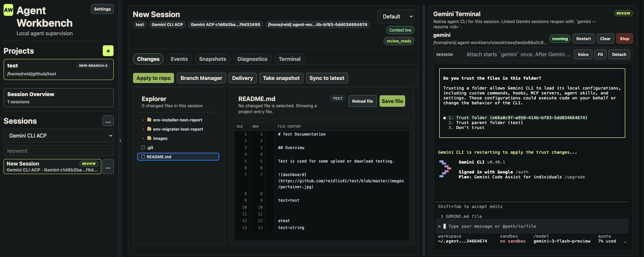Expand the env-migrator-test-report folder arrow
The width and height of the screenshot is (644, 257).
pos(143,129)
